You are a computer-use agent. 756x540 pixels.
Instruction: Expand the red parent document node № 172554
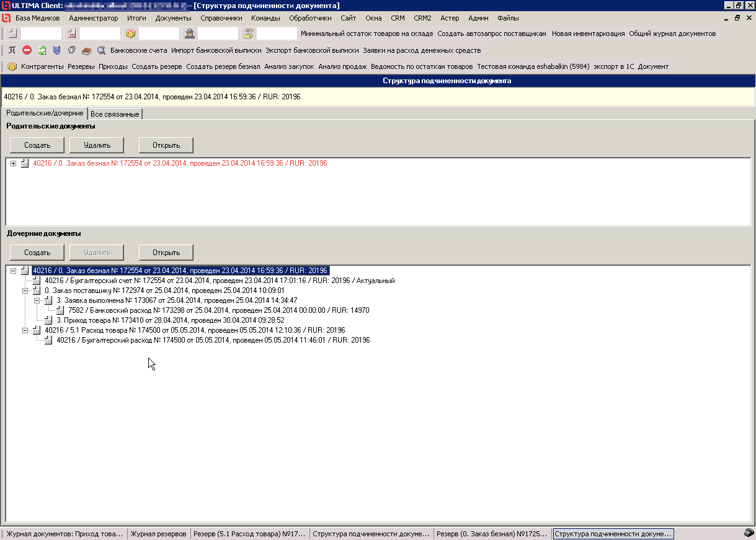(14, 163)
